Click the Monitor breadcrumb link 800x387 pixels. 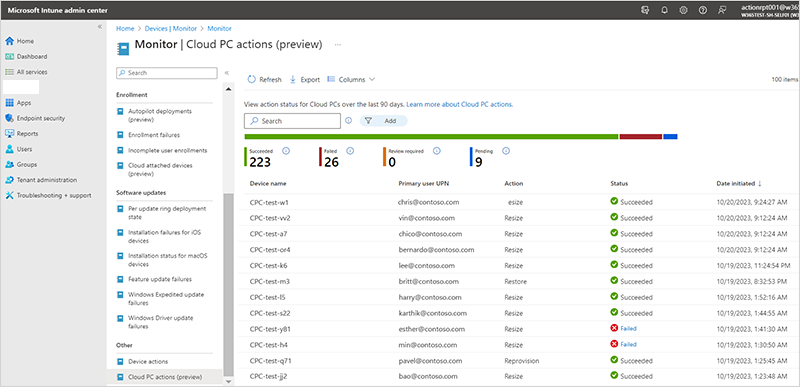pyautogui.click(x=219, y=29)
